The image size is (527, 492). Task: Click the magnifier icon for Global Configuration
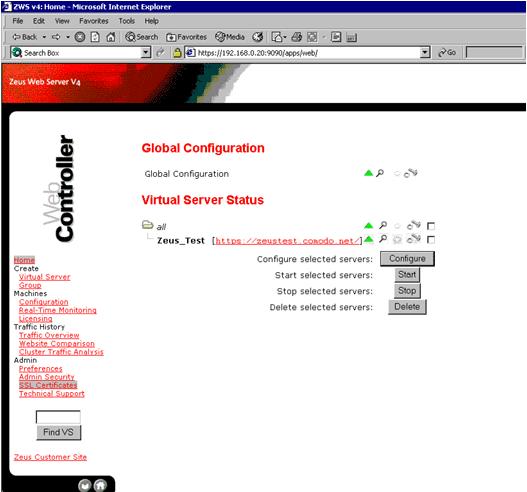pos(380,173)
